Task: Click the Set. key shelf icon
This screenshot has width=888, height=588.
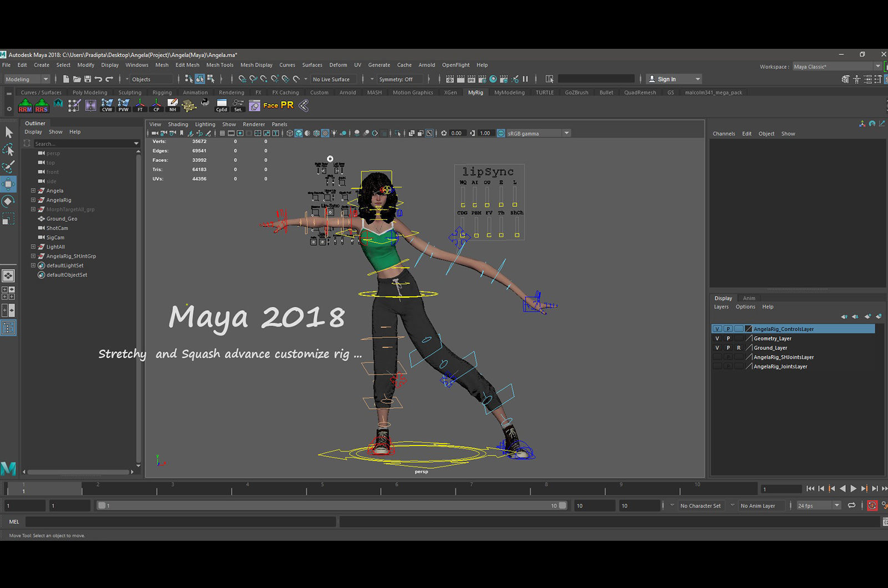Action: click(238, 105)
